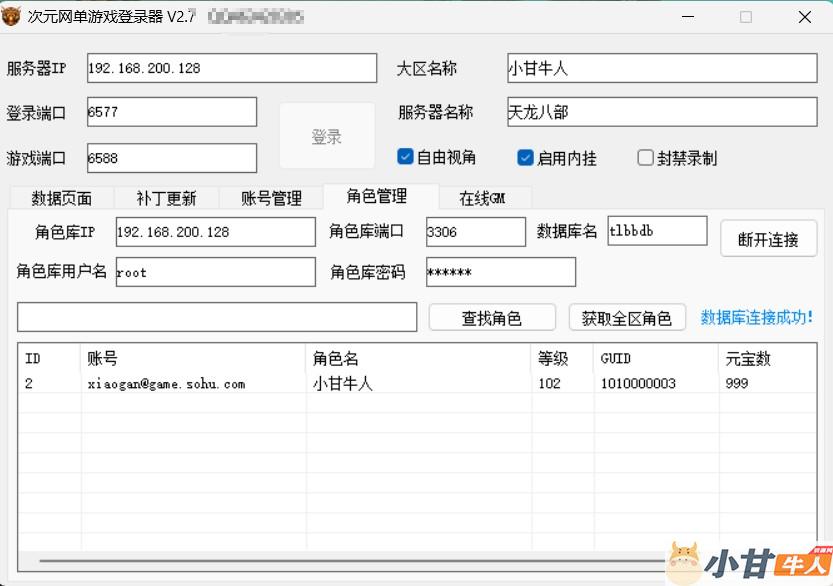Viewport: 833px width, 586px height.
Task: Click the 查找角色 button
Action: tap(492, 318)
